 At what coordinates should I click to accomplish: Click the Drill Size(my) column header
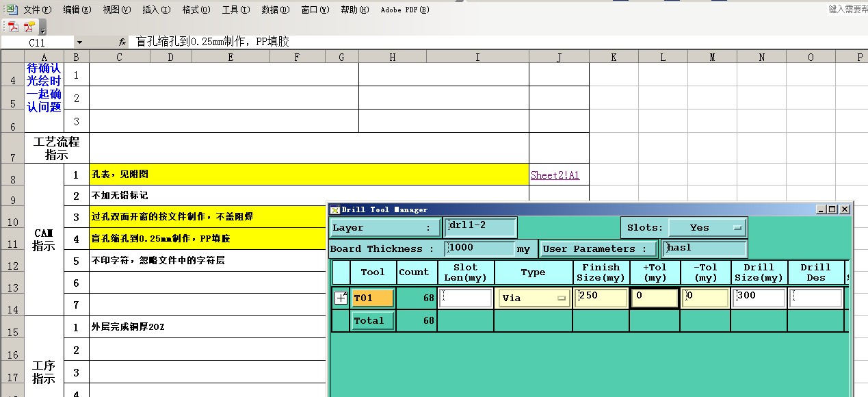759,272
